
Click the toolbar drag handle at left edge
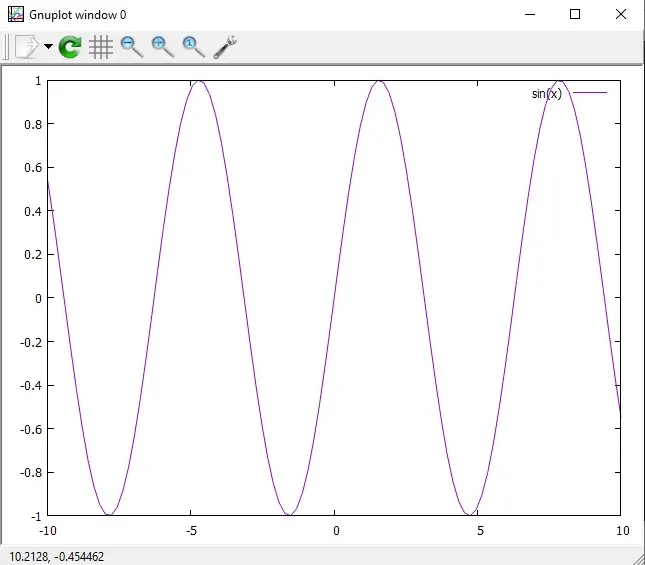6,46
